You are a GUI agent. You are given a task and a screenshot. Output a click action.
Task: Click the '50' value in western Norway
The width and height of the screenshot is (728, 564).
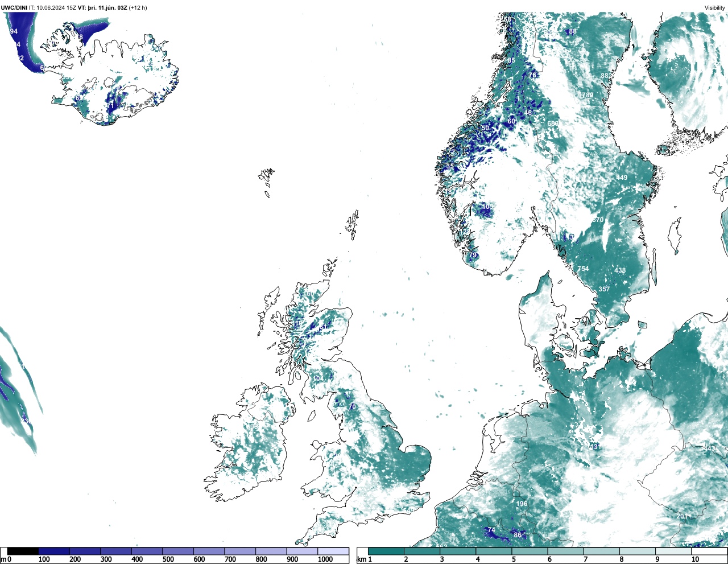pyautogui.click(x=485, y=128)
